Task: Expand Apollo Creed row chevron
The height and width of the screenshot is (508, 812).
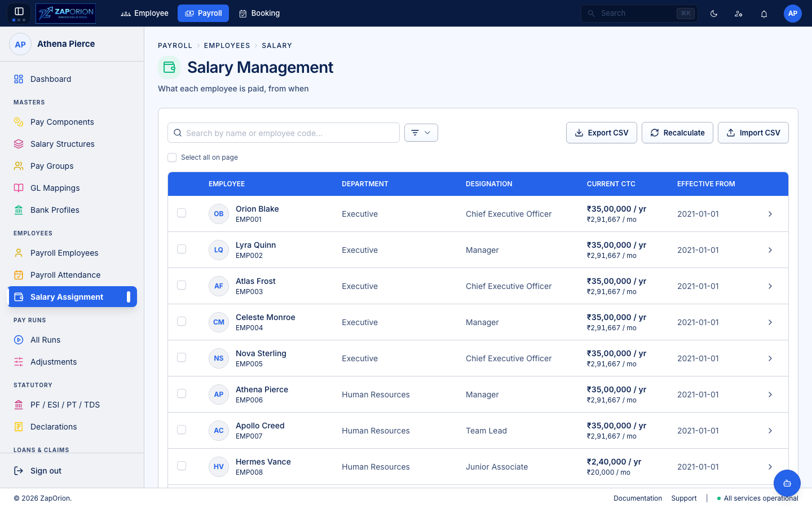Action: [x=770, y=431]
